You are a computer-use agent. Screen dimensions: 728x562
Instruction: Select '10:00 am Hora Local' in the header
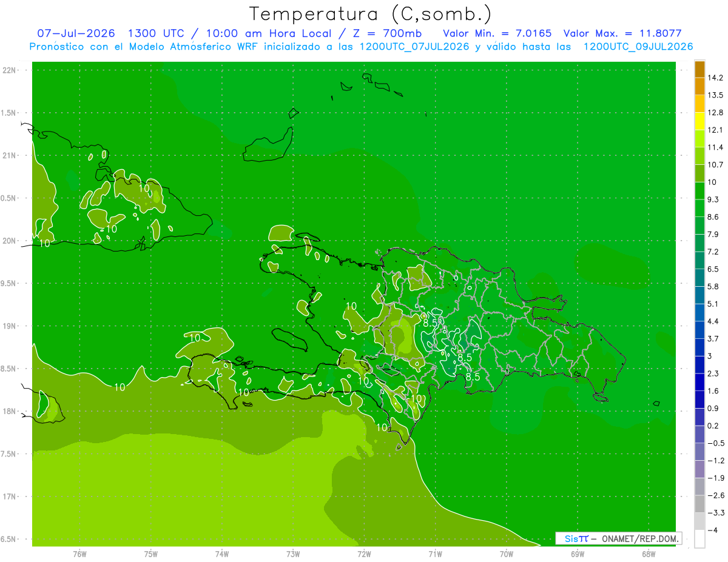pyautogui.click(x=269, y=33)
